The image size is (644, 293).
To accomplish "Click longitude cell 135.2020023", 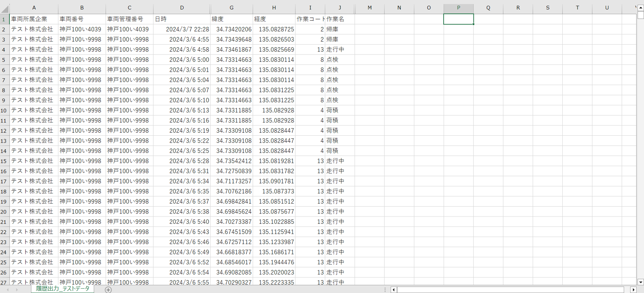I will click(274, 272).
